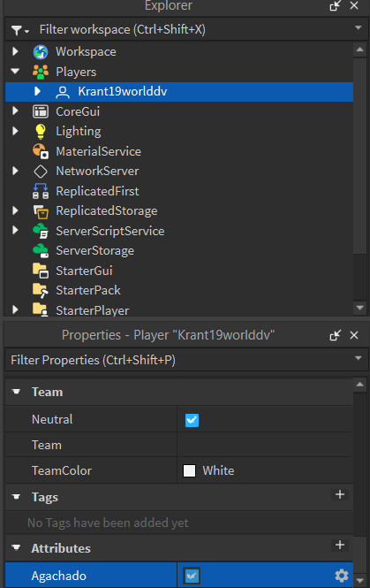Click the Filter workspace search field

pyautogui.click(x=186, y=29)
